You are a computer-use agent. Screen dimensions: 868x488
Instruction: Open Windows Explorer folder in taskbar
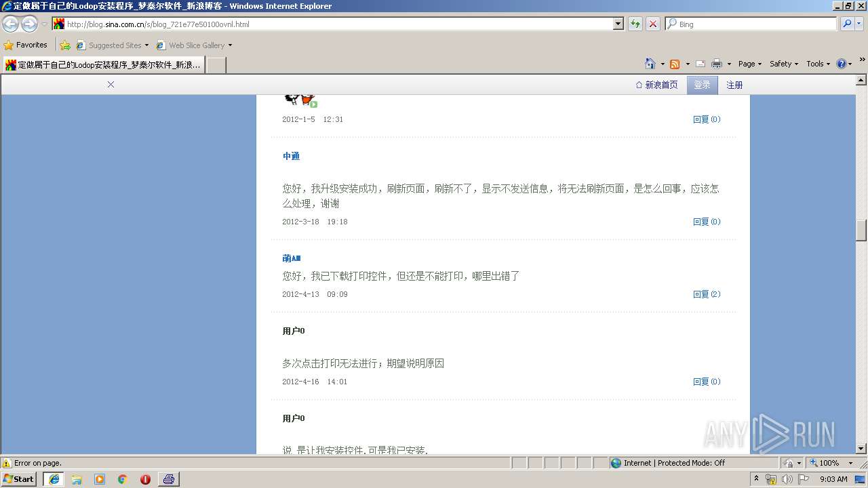pos(77,479)
